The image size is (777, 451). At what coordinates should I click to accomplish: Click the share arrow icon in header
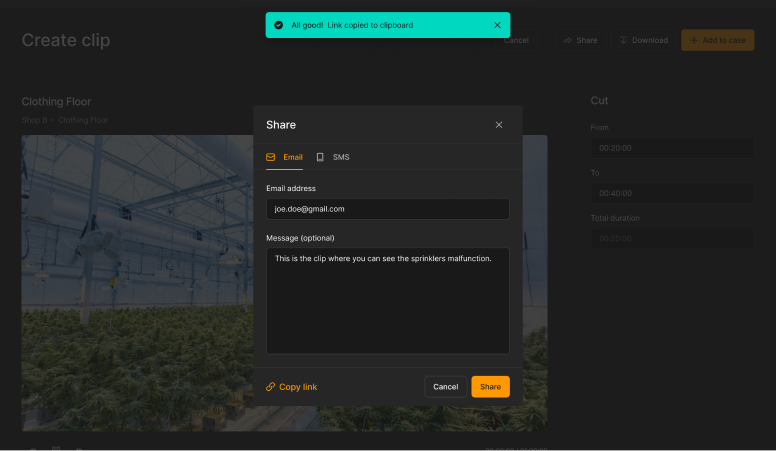[x=568, y=40]
